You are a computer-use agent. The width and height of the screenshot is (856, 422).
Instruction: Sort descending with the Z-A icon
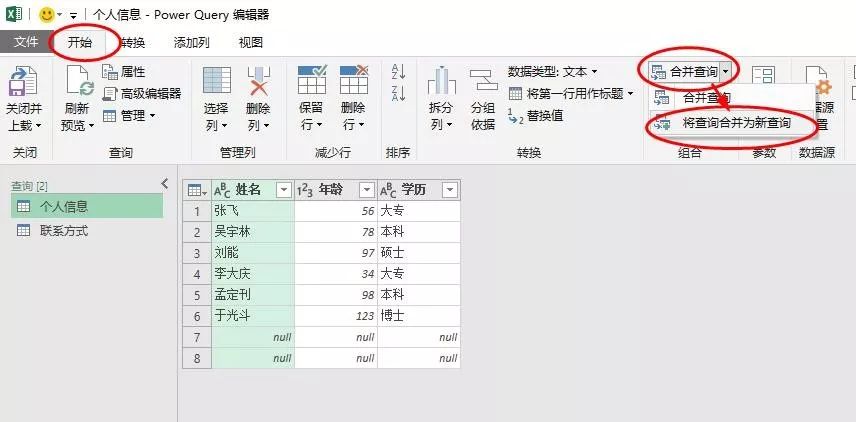click(399, 93)
